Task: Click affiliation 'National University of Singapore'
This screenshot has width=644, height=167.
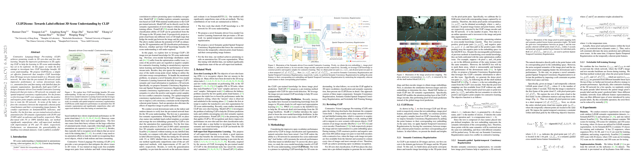Action: (x=98, y=38)
